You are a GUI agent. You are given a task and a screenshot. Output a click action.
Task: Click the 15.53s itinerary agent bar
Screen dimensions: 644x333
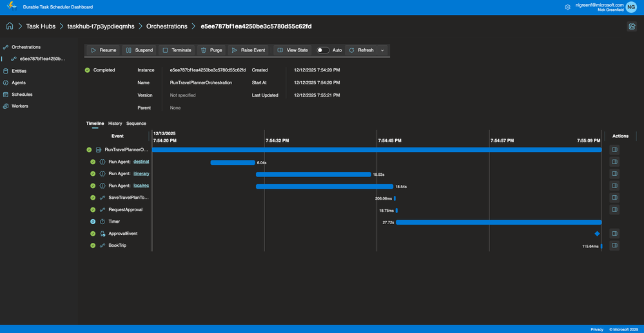313,175
